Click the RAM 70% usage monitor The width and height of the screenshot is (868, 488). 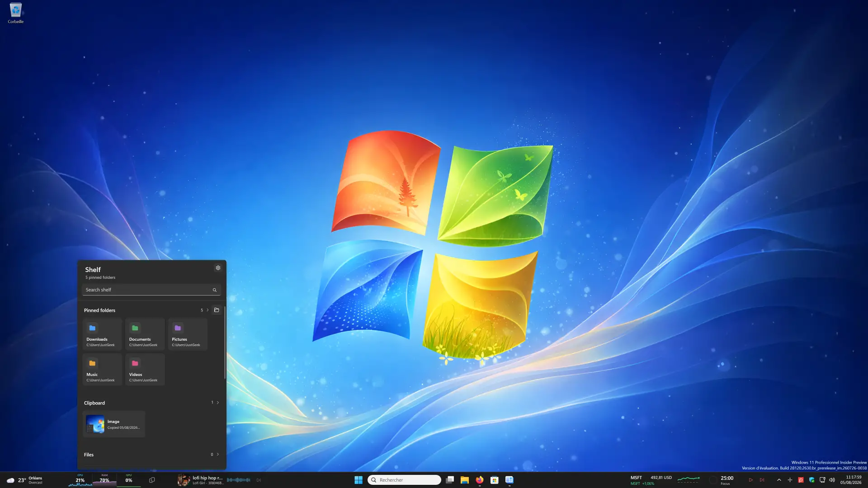(x=104, y=480)
